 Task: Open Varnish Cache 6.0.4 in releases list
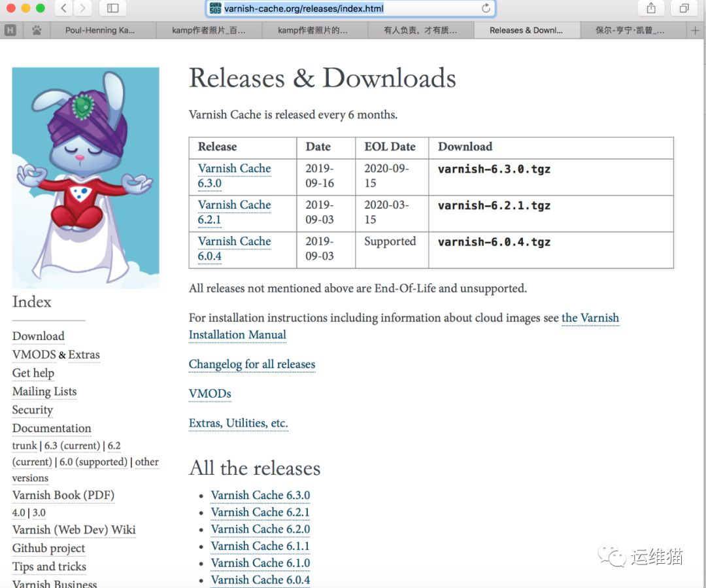point(260,580)
